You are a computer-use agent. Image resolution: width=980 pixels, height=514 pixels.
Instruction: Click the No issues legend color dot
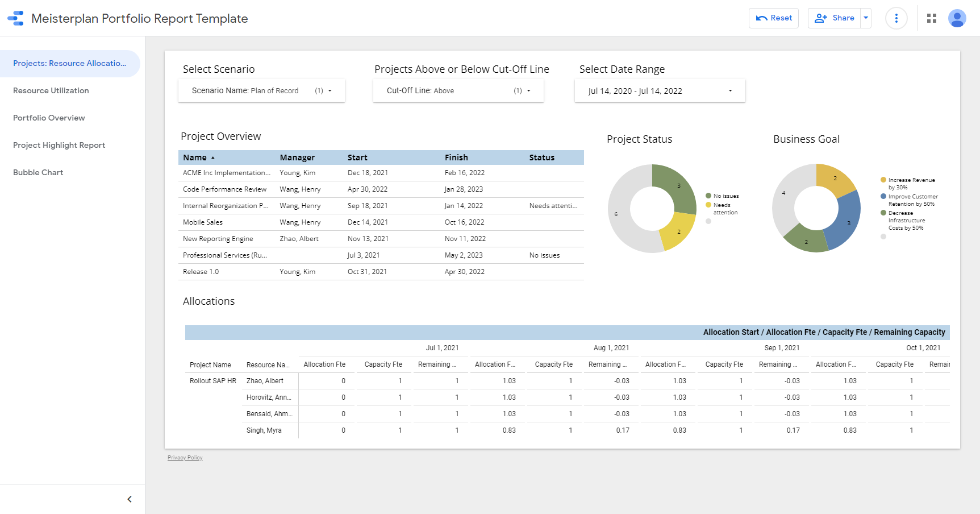tap(708, 196)
